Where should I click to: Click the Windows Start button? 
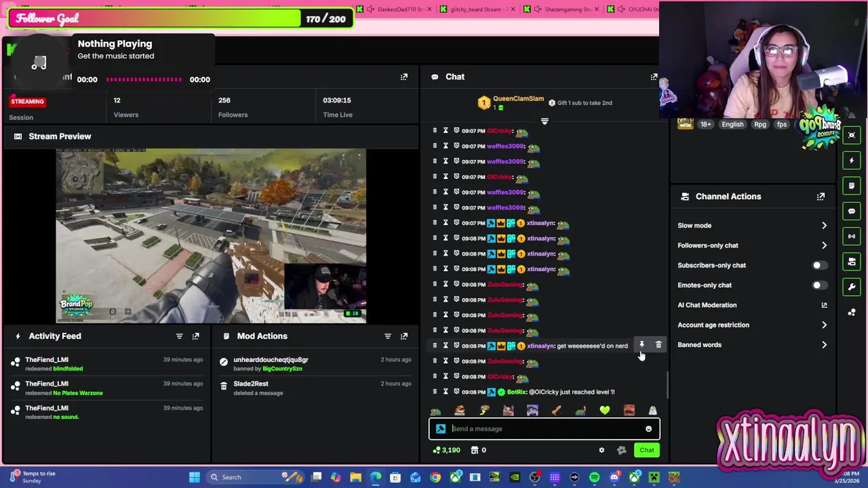195,477
